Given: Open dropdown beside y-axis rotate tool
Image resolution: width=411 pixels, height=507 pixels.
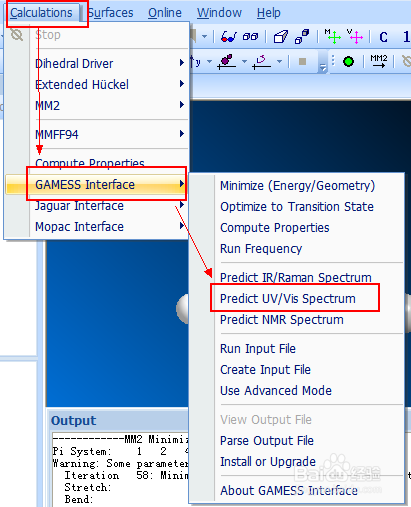Looking at the screenshot, I should [209, 62].
